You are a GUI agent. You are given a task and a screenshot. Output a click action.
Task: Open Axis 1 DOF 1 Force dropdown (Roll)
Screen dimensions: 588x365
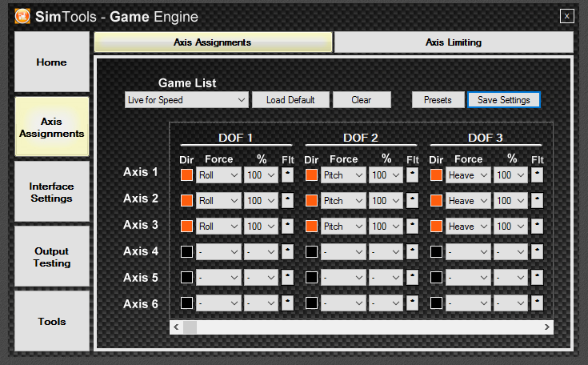pyautogui.click(x=218, y=174)
